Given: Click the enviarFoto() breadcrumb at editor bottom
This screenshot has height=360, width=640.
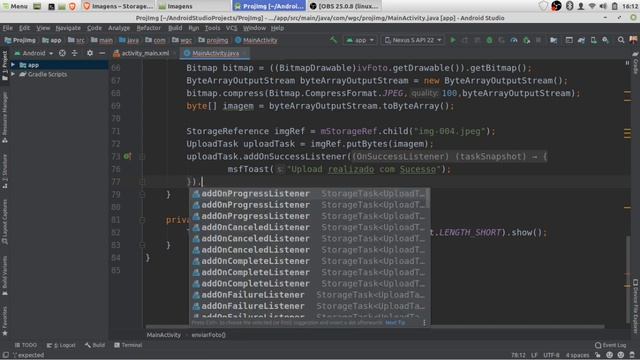Looking at the screenshot, I should tap(209, 335).
